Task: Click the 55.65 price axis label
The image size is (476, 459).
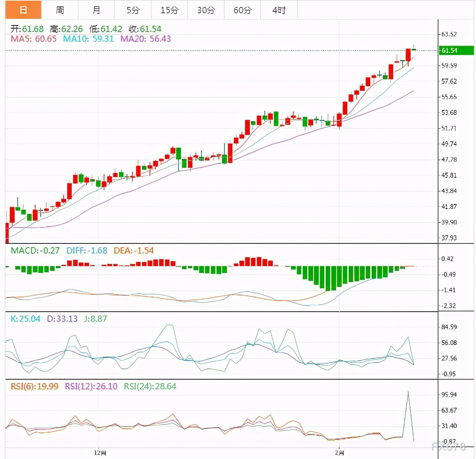Action: tap(449, 97)
